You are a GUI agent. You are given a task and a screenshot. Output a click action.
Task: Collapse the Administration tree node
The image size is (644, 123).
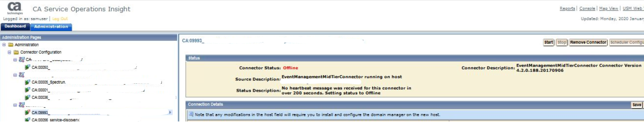point(4,45)
